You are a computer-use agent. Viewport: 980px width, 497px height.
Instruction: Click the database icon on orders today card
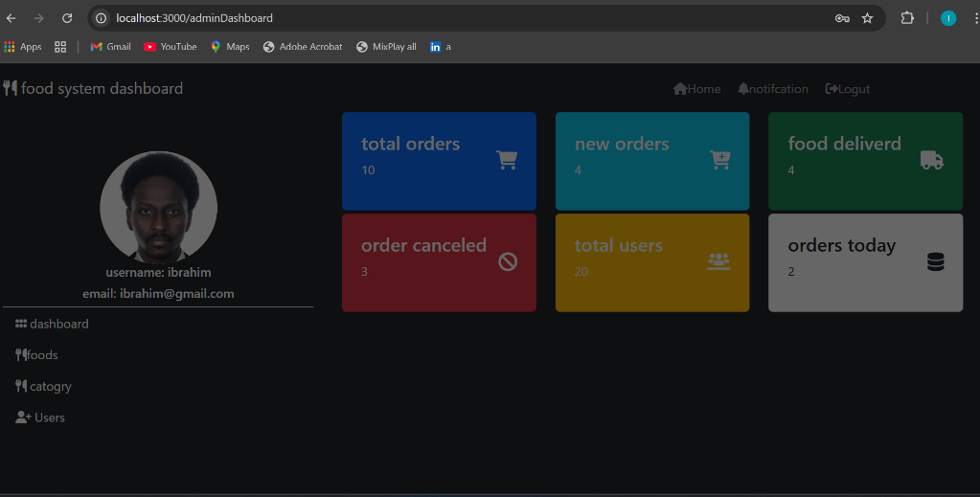pyautogui.click(x=936, y=261)
